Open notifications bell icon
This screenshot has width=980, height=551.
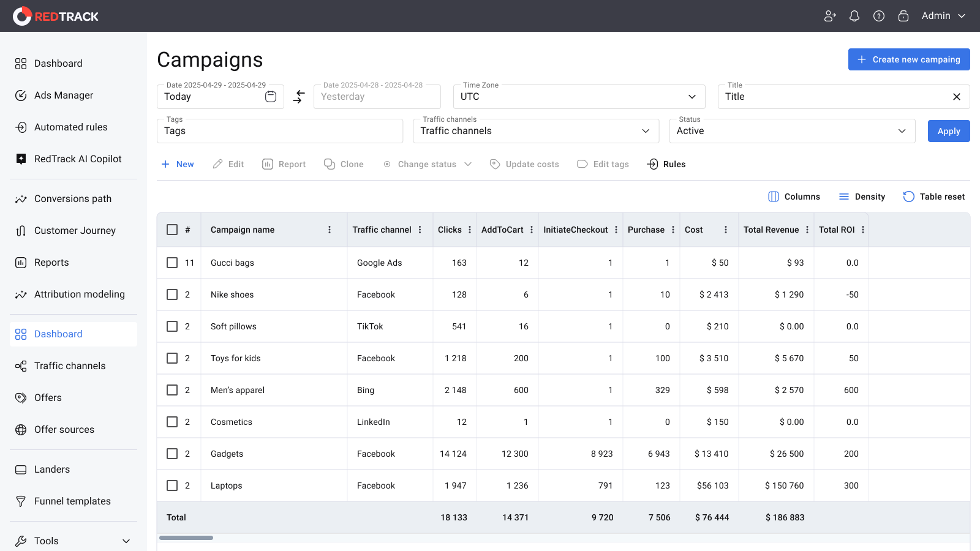pyautogui.click(x=854, y=16)
